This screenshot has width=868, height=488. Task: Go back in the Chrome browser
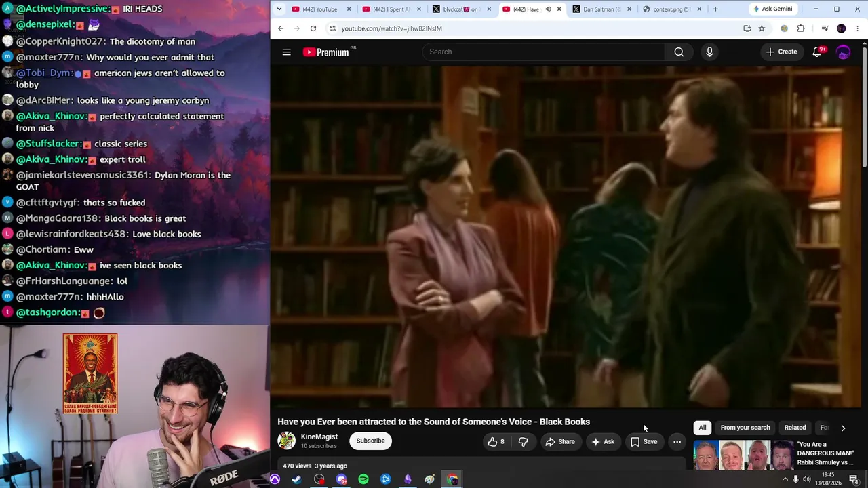click(x=281, y=28)
